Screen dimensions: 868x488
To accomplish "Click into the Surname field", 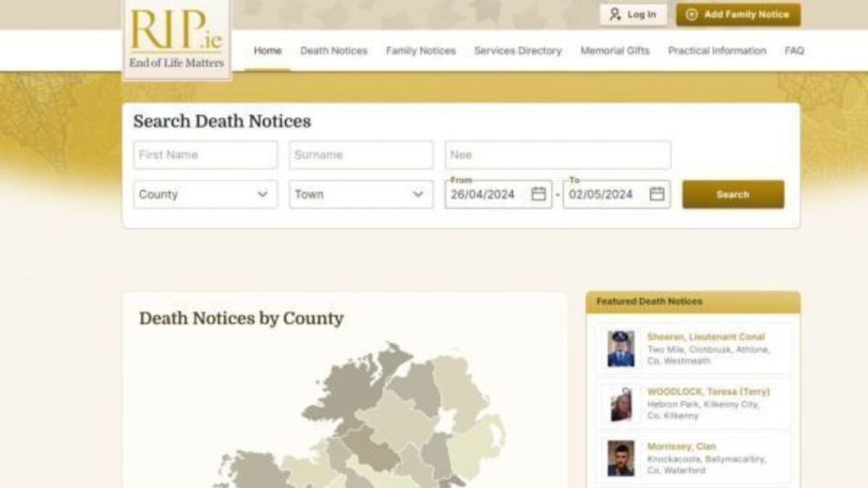I will 361,155.
